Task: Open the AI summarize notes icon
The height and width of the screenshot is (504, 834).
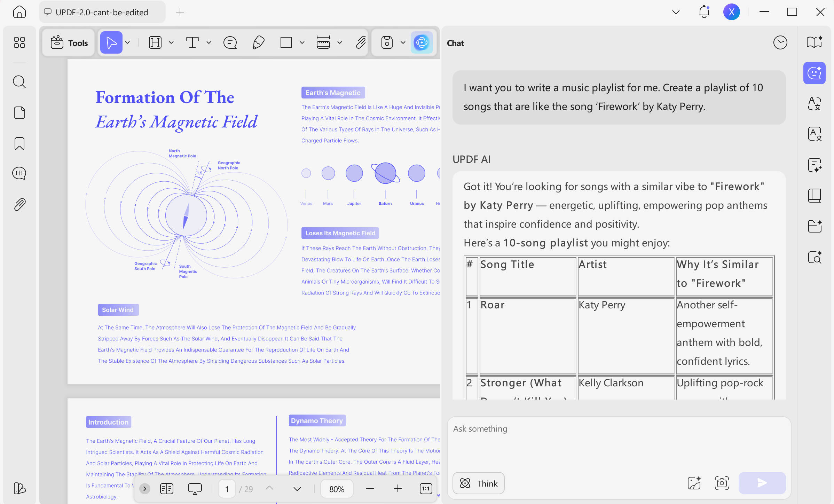Action: tap(815, 165)
